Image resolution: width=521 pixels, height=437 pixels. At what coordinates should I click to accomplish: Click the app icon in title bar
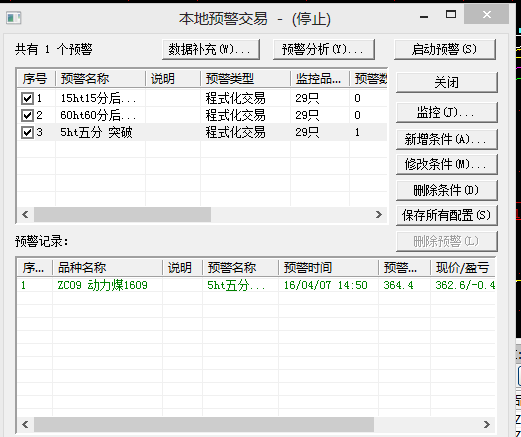14,18
